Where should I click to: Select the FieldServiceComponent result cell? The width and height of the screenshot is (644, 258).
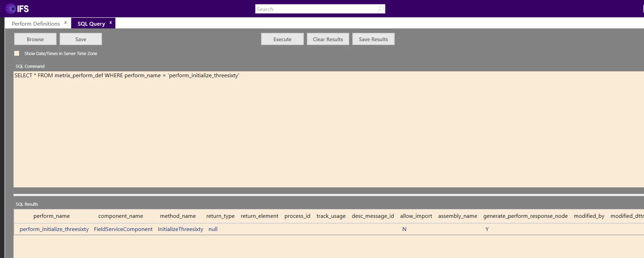tap(123, 229)
